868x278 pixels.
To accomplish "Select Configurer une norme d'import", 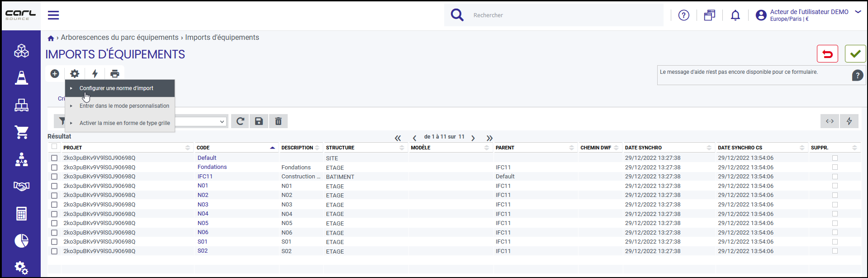I will point(116,88).
